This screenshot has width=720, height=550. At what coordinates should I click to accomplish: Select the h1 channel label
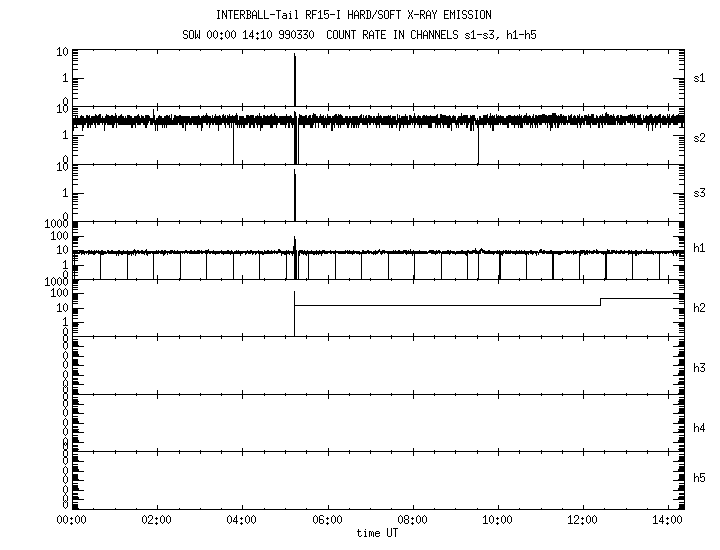(x=700, y=248)
